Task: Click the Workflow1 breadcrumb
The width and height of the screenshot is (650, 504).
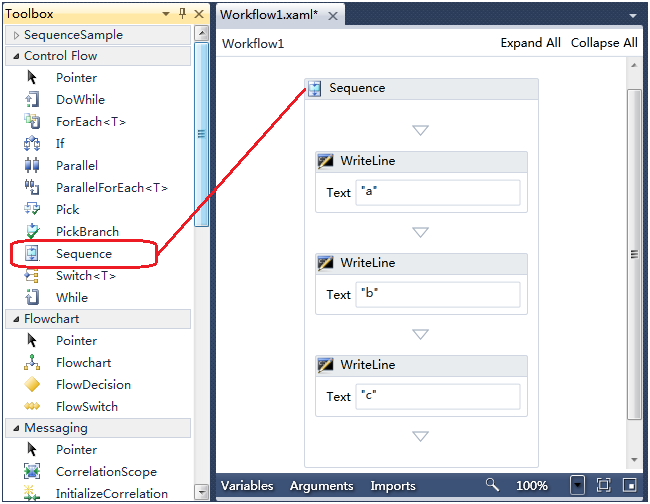Action: (253, 44)
